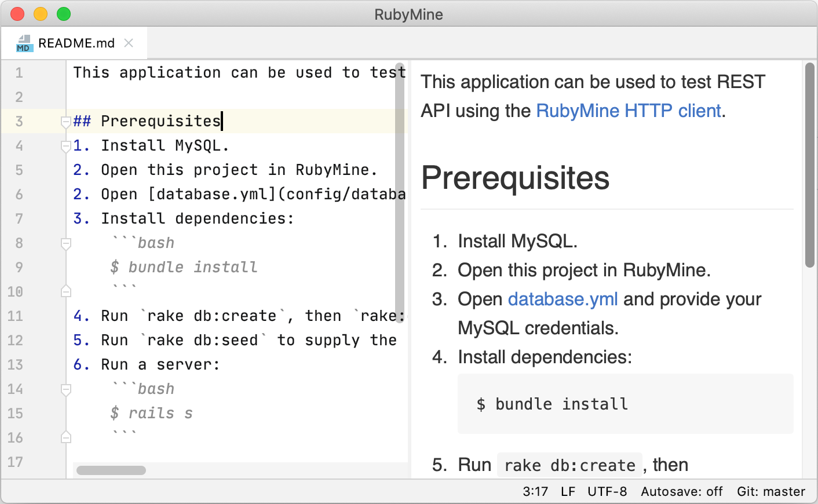Image resolution: width=818 pixels, height=504 pixels.
Task: Click the fold end marker on line 10
Action: coord(66,291)
